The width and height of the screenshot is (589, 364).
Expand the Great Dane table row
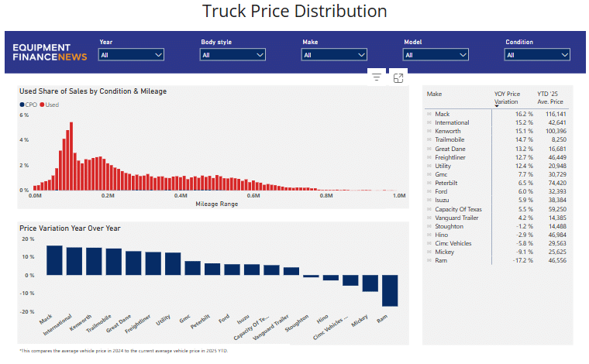pos(429,149)
